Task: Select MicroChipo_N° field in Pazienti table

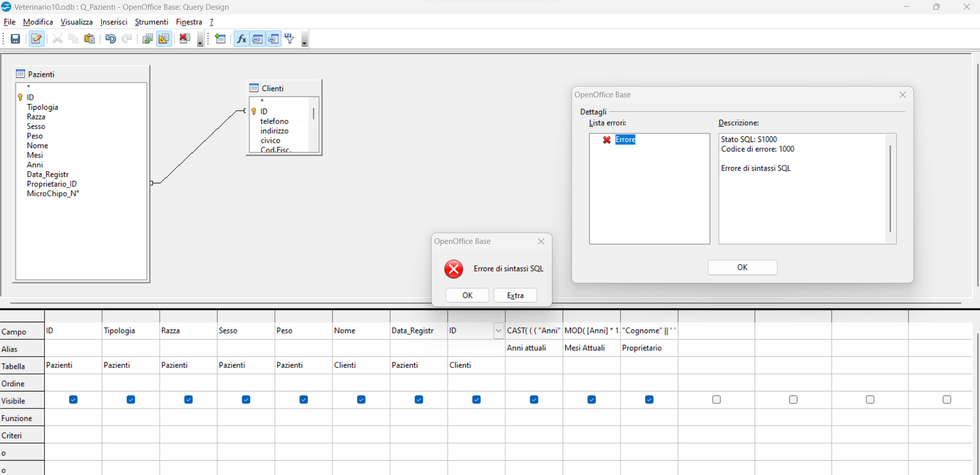Action: (x=53, y=194)
